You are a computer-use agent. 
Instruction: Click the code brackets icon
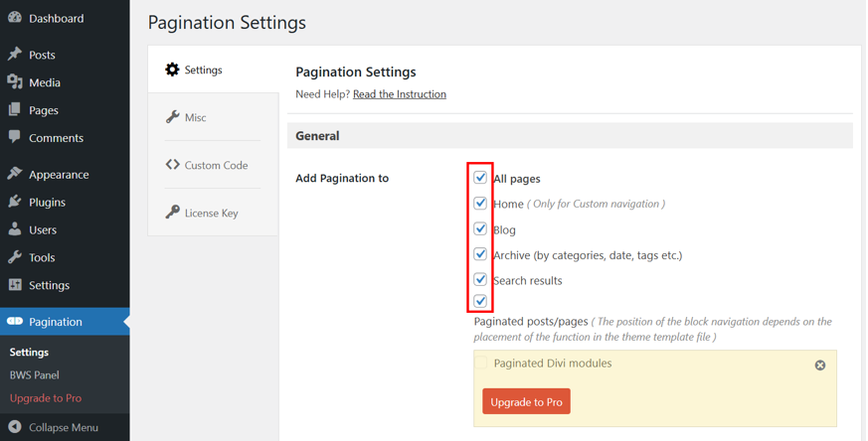(x=172, y=164)
